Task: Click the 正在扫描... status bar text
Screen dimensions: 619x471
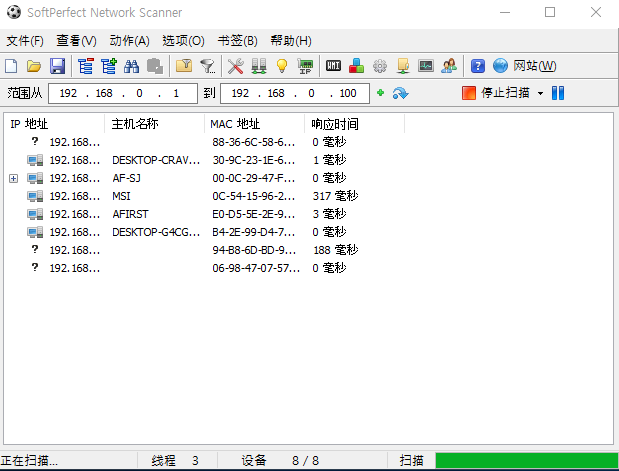Action: (29, 460)
